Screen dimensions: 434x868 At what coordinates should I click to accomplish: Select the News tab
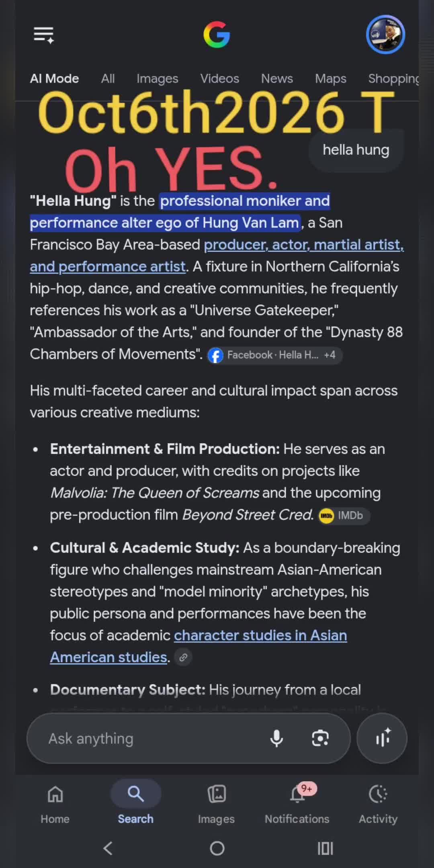point(277,78)
